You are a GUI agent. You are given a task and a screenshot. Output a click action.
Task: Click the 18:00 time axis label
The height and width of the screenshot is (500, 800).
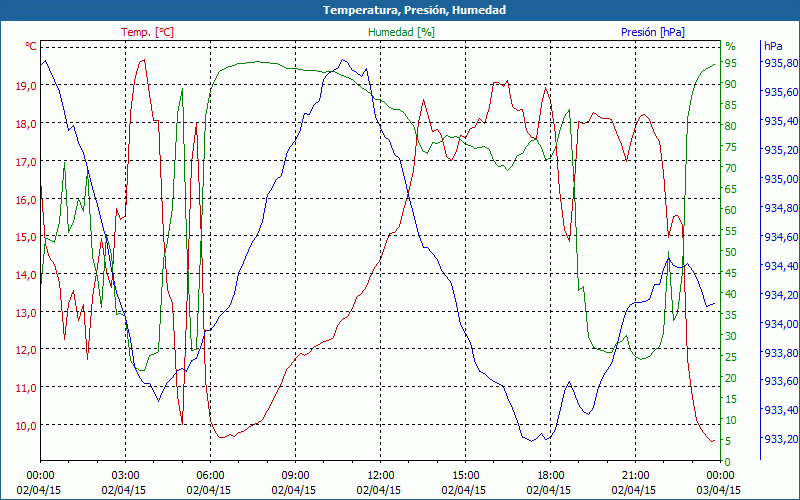pos(551,476)
